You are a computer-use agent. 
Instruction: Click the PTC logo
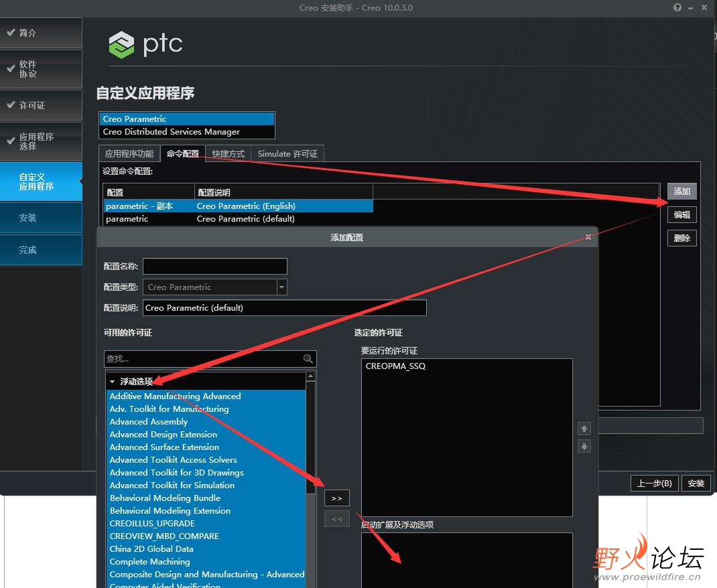145,44
